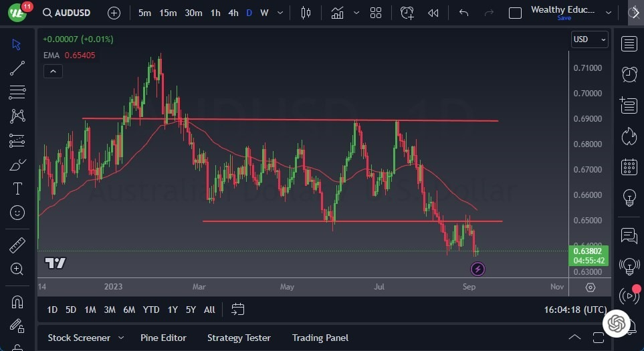
Task: Open the Strategy Tester tab
Action: [x=239, y=338]
